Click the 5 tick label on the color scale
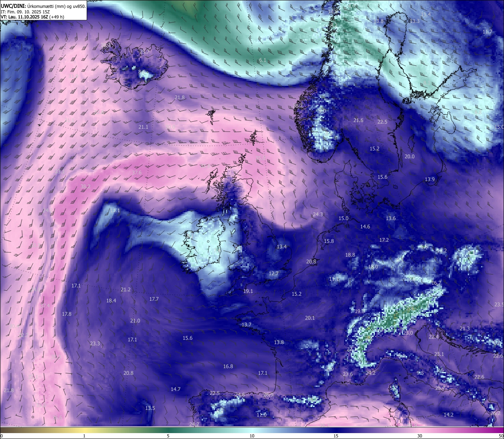This screenshot has height=439, width=504. pos(168,436)
